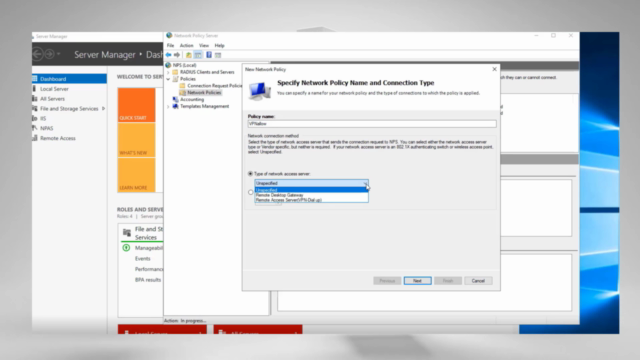
Task: Click the computer wizard icon in dialog
Action: tap(260, 91)
